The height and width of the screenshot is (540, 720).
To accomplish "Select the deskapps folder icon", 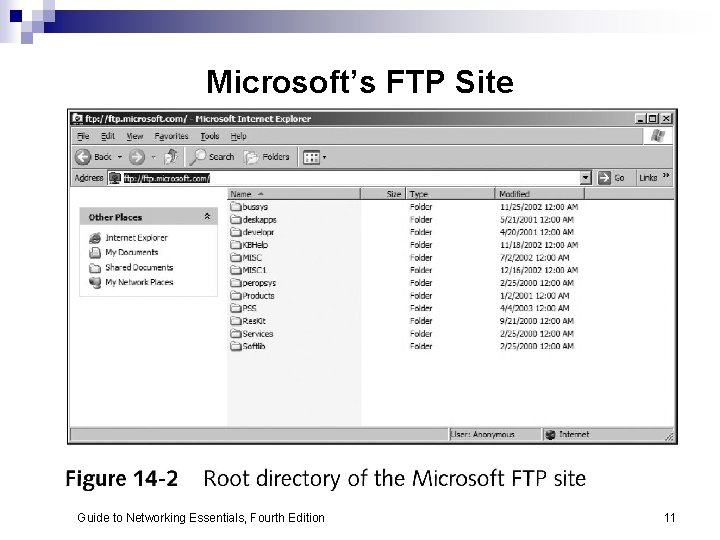I will (x=236, y=219).
